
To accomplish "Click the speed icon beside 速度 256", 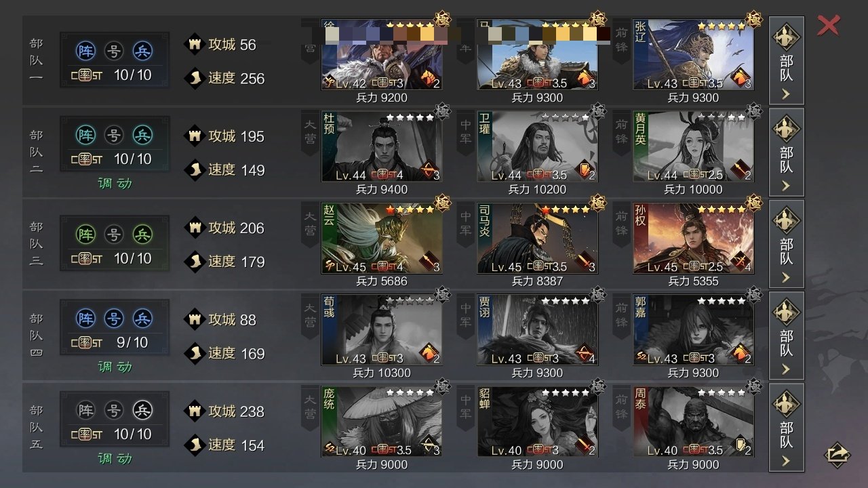I will tap(195, 78).
